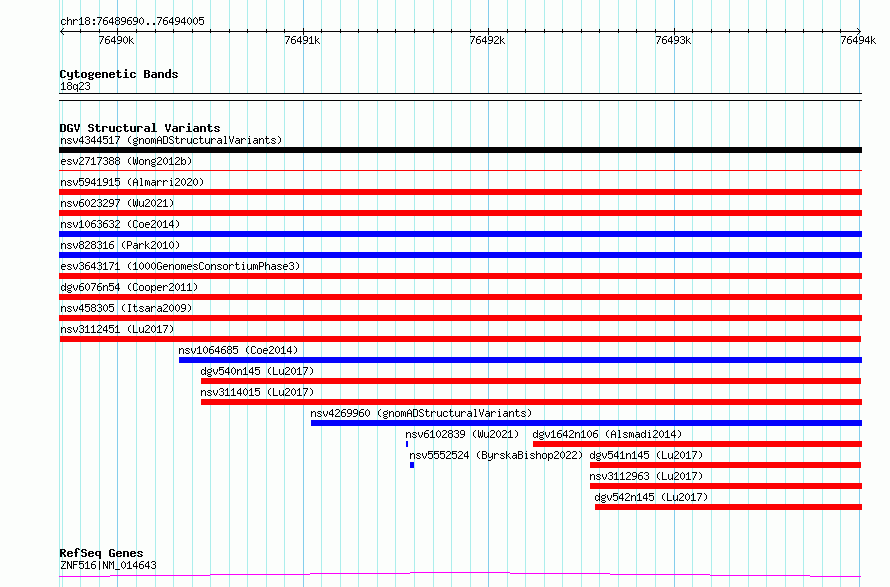Open nsv458305 (Itsara2009) variant label
The image size is (890, 587).
point(126,308)
